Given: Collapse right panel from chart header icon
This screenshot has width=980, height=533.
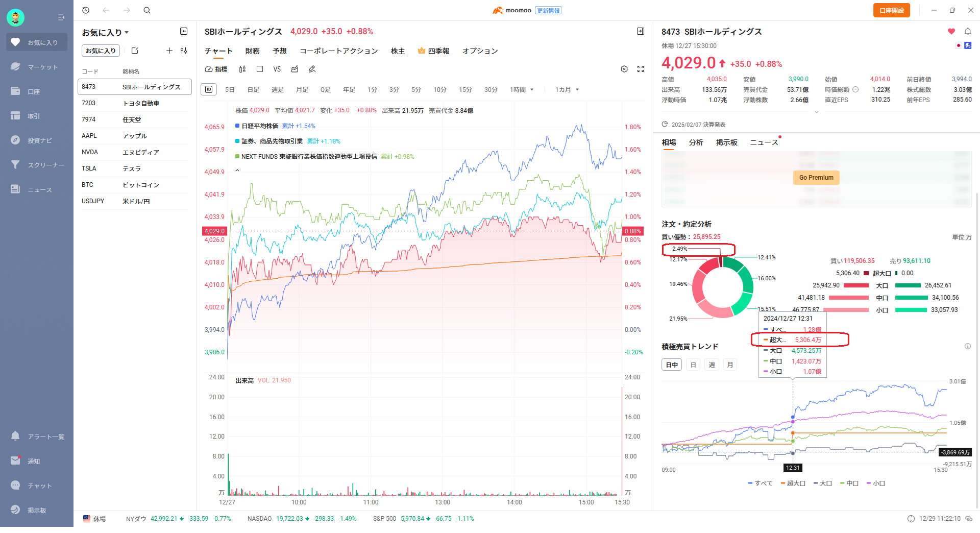Looking at the screenshot, I should 641,32.
